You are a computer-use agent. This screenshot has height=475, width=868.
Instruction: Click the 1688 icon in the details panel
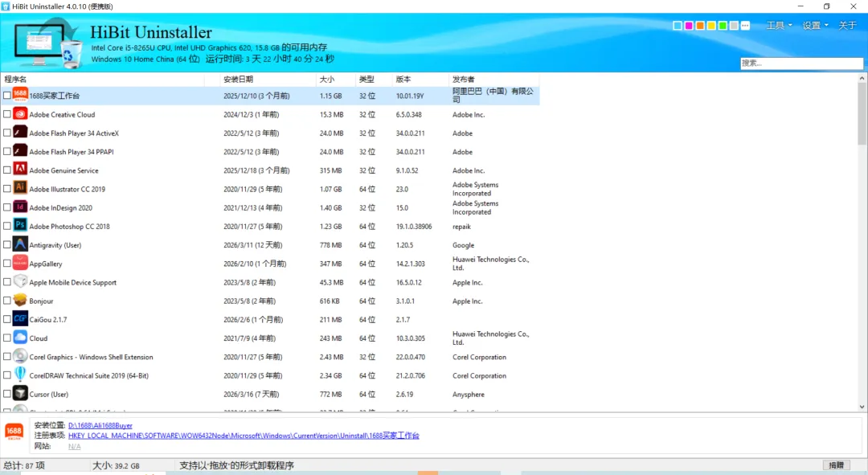coord(14,432)
